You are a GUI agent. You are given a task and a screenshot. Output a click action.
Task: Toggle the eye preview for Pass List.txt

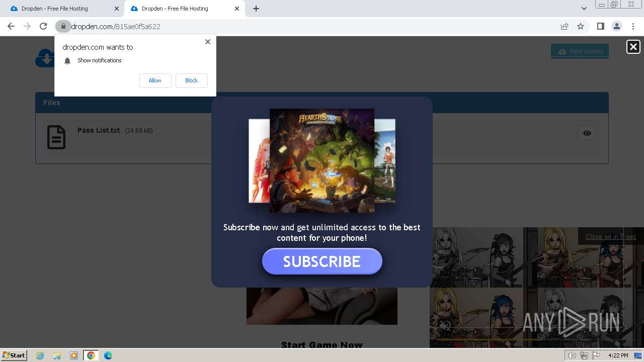pyautogui.click(x=587, y=133)
